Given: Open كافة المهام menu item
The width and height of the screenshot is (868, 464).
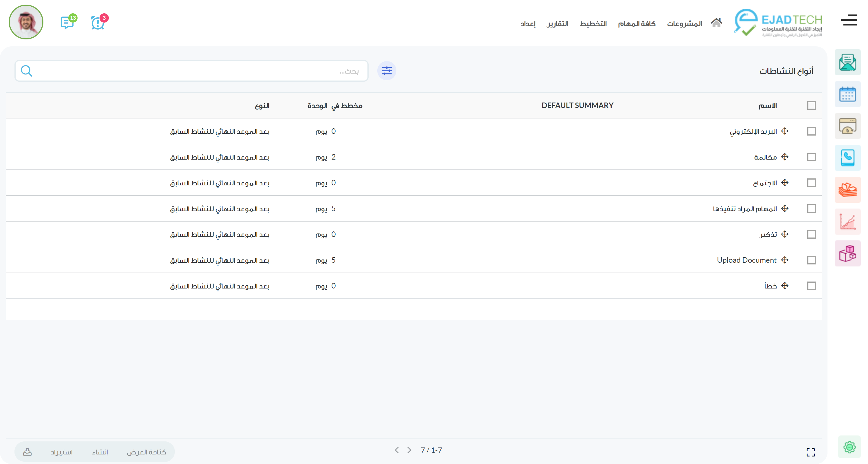Looking at the screenshot, I should pos(636,23).
